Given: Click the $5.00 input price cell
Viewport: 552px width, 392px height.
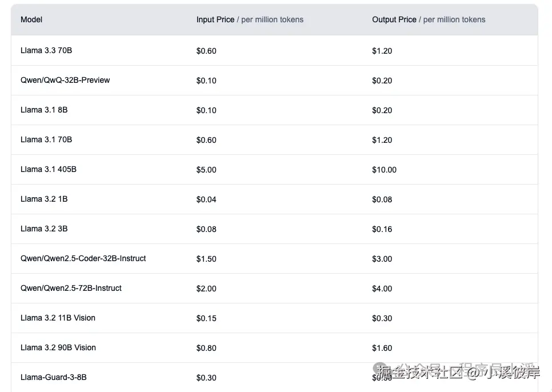Looking at the screenshot, I should 206,170.
